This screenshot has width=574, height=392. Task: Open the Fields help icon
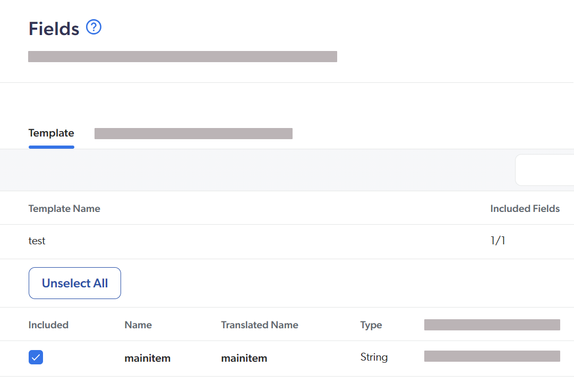click(x=93, y=27)
